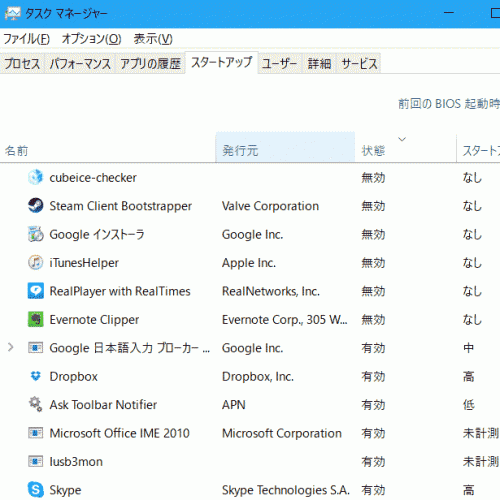500x500 pixels.
Task: Select the Ask Toolbar Notifier text
Action: point(103,405)
